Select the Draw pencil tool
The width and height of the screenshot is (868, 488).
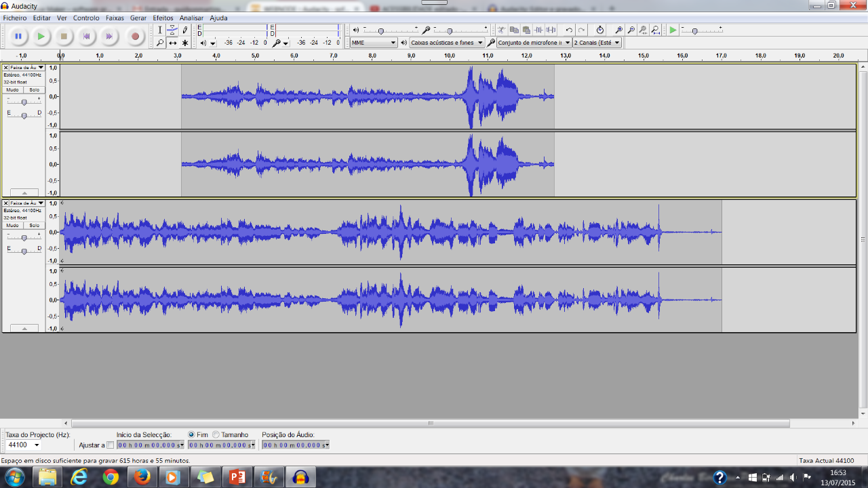pos(185,30)
